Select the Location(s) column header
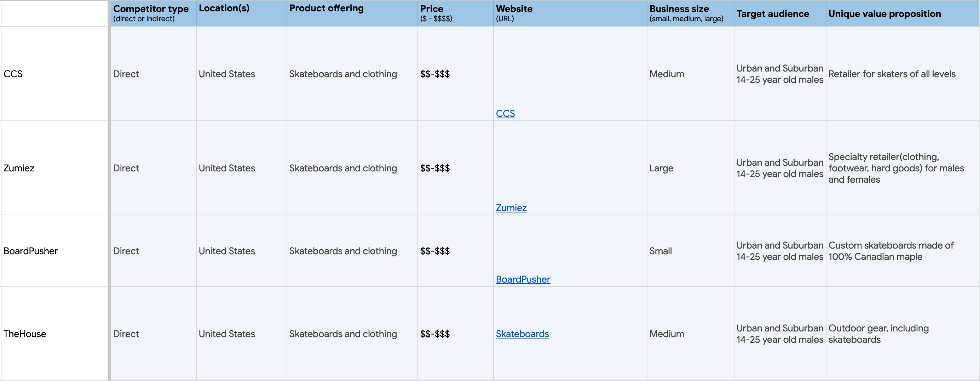This screenshot has height=381, width=980. 242,13
